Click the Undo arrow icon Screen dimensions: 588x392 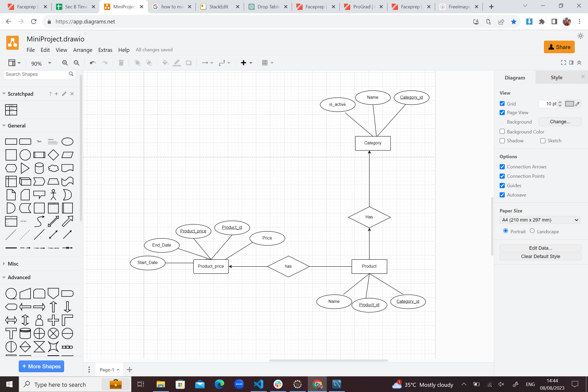pos(93,63)
